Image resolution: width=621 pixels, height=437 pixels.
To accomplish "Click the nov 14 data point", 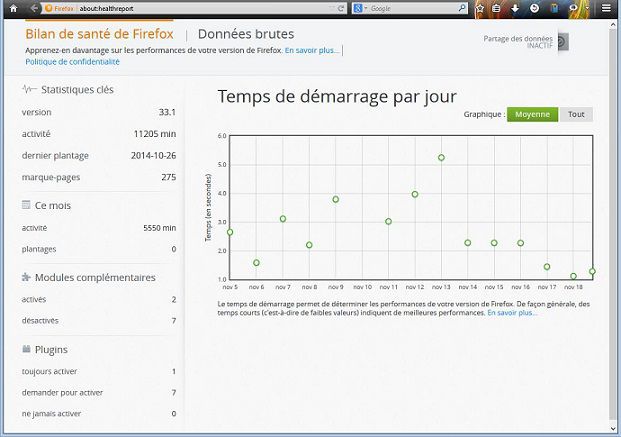I will click(468, 243).
